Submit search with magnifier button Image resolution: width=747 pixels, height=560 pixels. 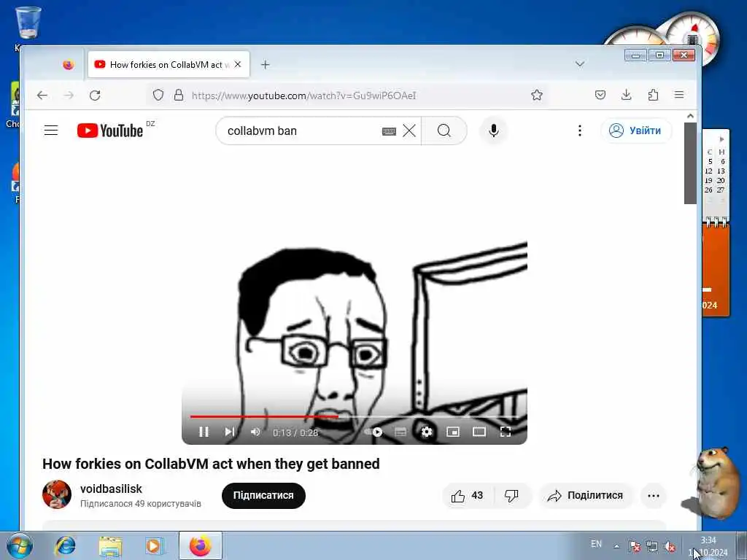coord(444,131)
